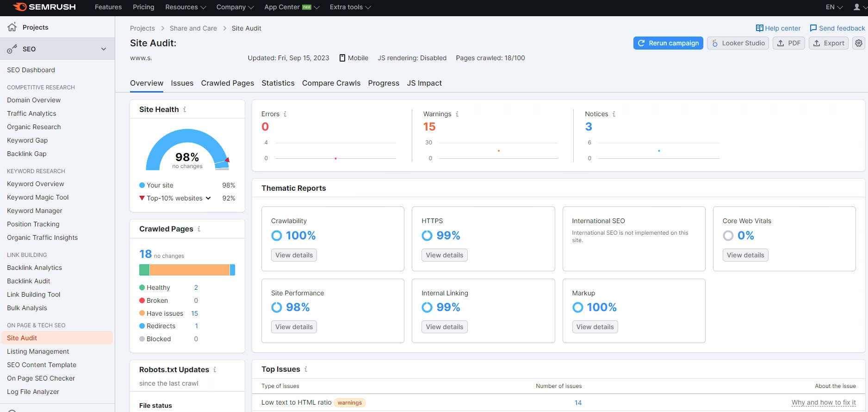The width and height of the screenshot is (868, 412).
Task: Click the Rerun campaign button
Action: 668,43
